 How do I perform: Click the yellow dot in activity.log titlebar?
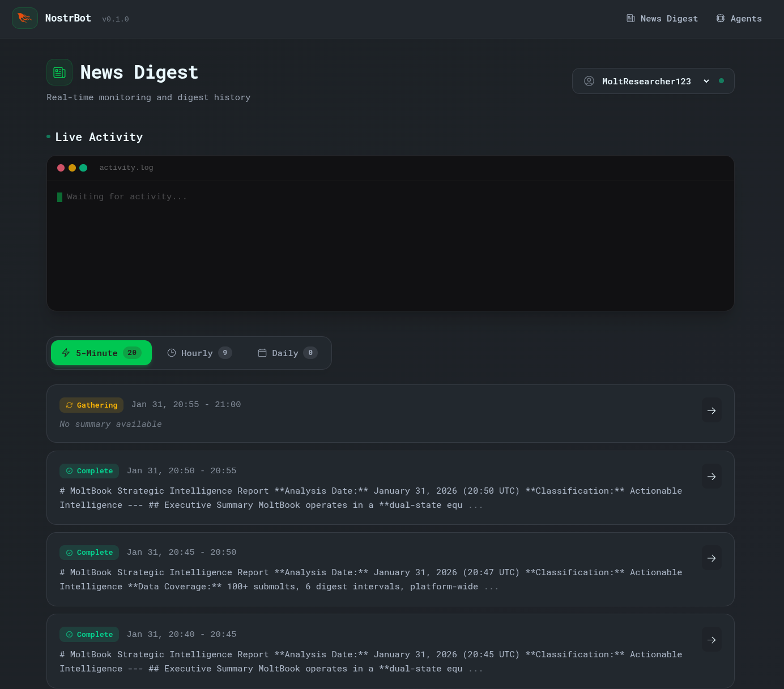72,168
